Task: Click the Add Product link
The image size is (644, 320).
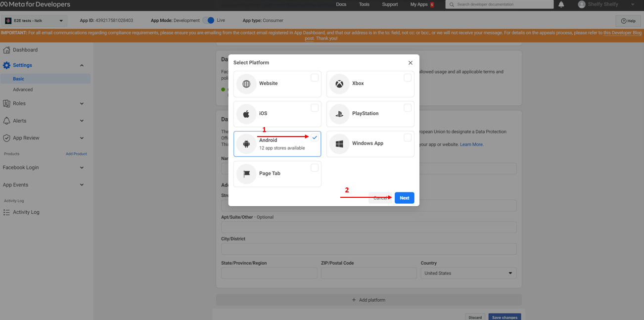Action: (76, 154)
